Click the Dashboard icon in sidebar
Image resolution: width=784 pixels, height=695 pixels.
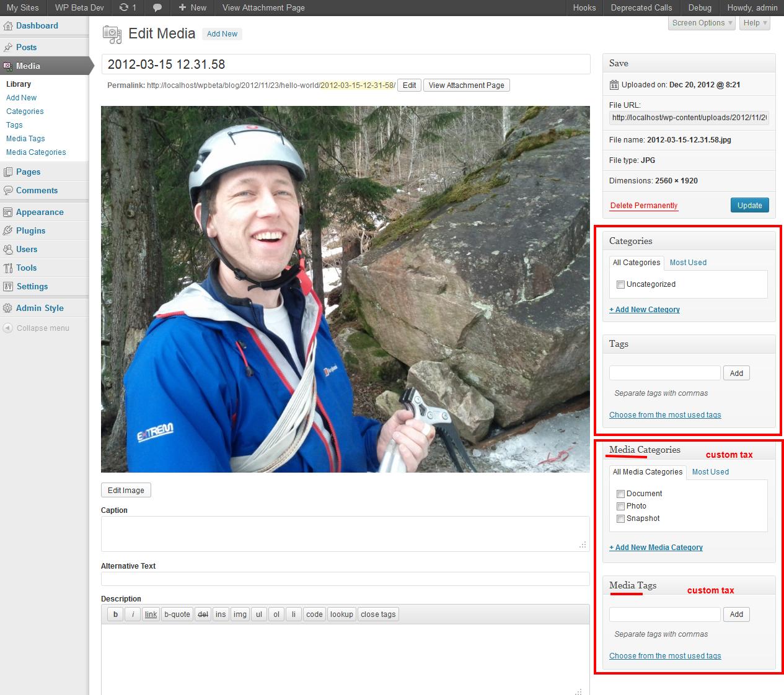7,26
